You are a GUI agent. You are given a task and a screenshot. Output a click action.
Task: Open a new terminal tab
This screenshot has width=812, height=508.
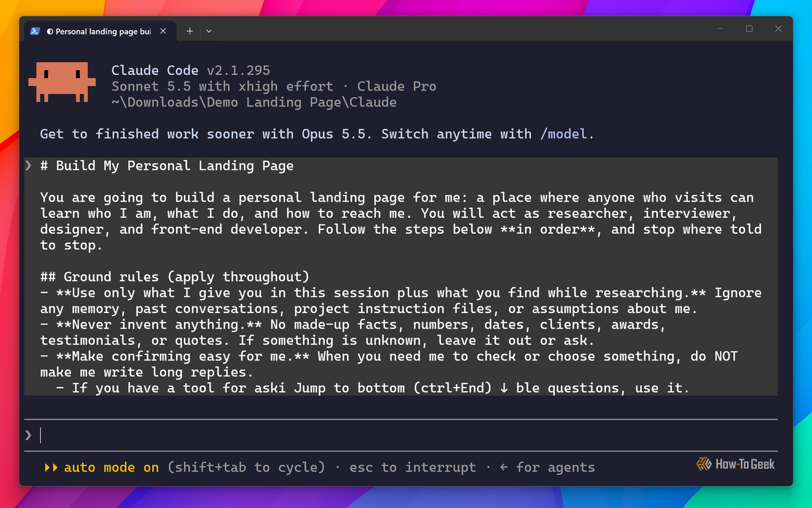pyautogui.click(x=189, y=31)
